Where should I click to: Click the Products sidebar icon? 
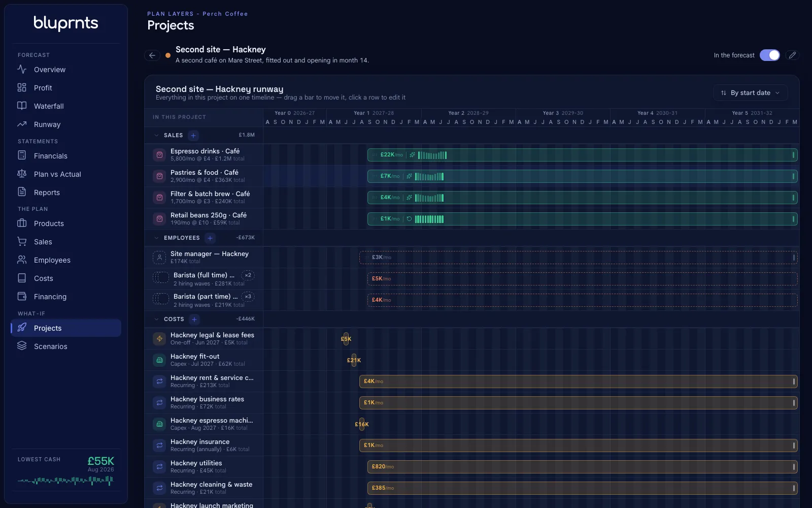click(x=22, y=223)
